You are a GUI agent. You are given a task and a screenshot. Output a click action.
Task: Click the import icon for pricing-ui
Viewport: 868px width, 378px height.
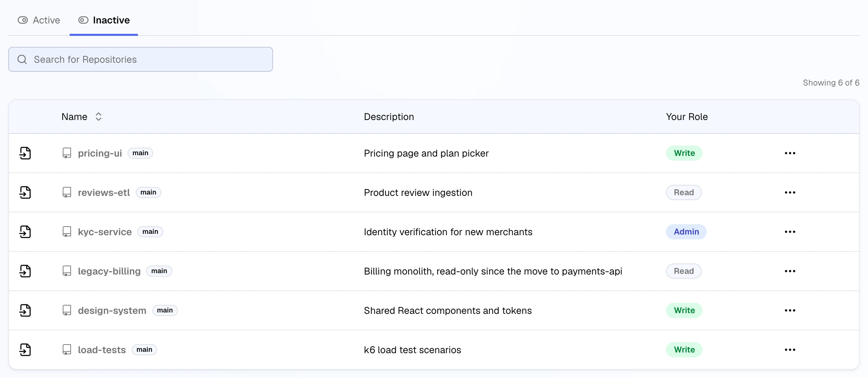click(x=25, y=153)
